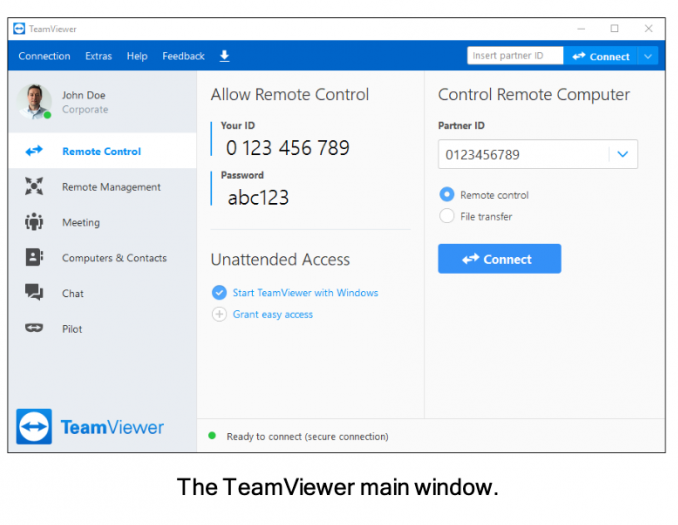Screen dimensions: 678x525
Task: Click the plus icon beside Grant easy access
Action: 219,314
